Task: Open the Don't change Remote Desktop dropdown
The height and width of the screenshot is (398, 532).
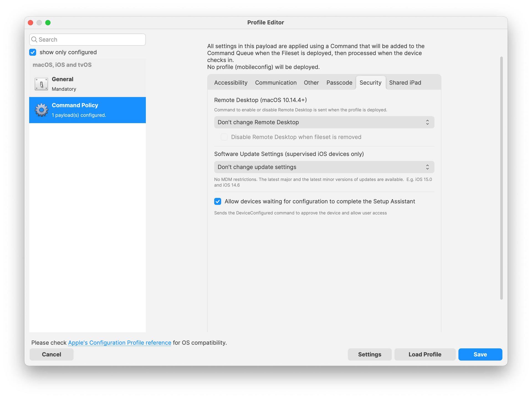Action: 324,122
